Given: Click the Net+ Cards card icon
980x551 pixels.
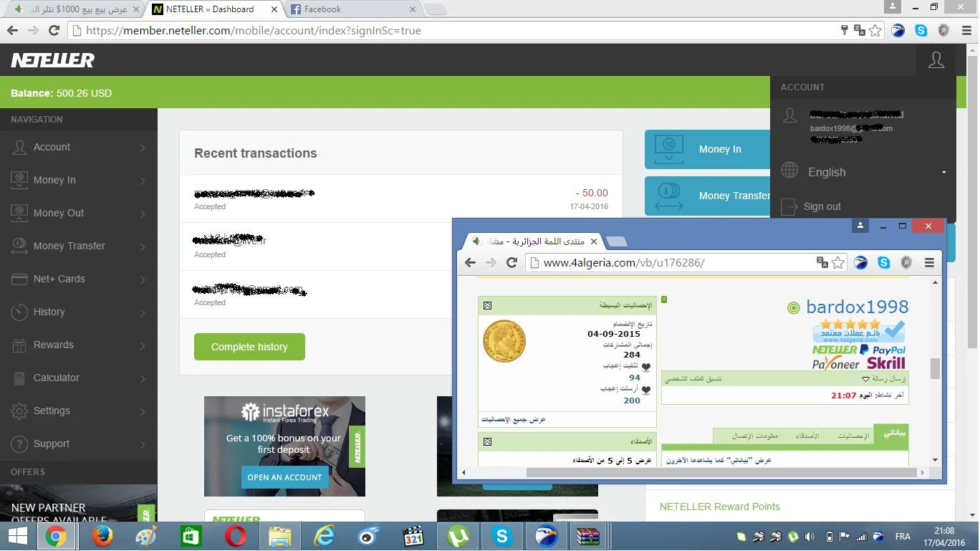Looking at the screenshot, I should [19, 279].
